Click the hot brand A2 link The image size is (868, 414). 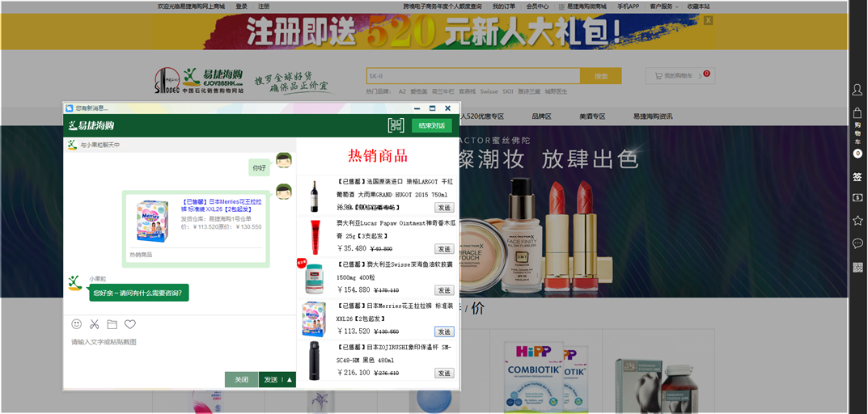tap(402, 91)
